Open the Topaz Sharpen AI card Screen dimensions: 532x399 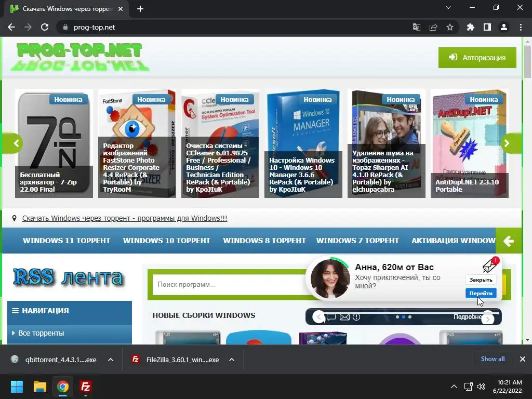tap(387, 143)
